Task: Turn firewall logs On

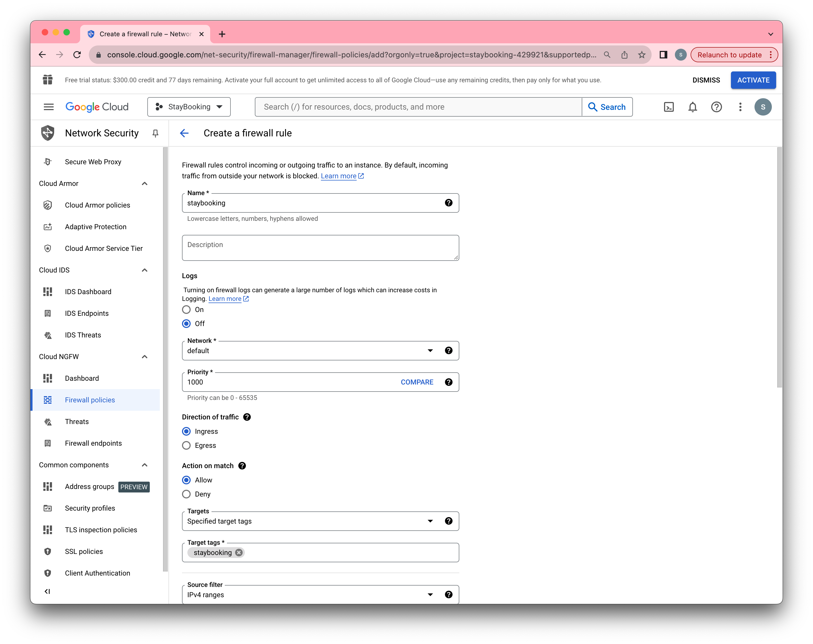Action: (x=186, y=310)
